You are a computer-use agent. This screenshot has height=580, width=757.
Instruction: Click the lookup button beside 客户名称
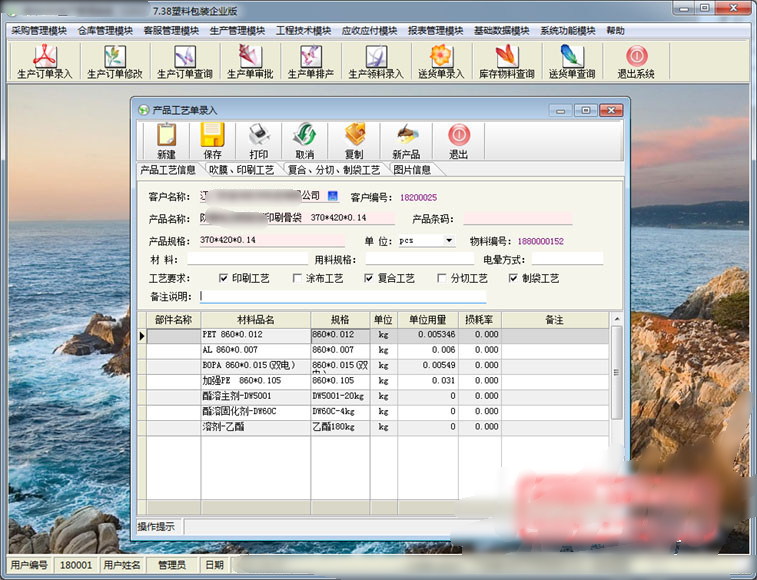coord(333,196)
